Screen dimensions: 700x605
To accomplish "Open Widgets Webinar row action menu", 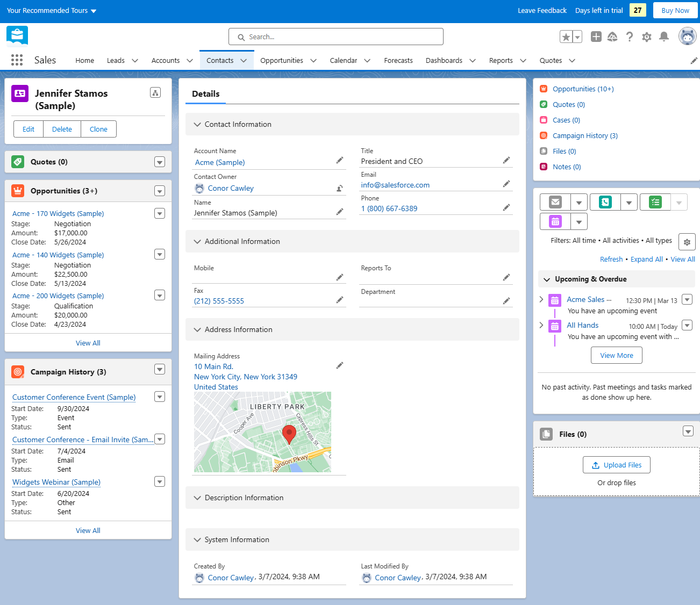I will click(160, 481).
